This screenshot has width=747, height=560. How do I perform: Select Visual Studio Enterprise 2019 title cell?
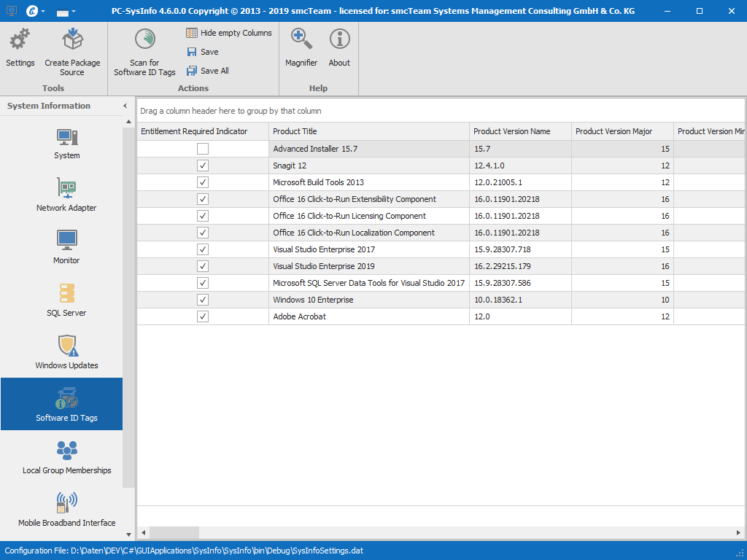pyautogui.click(x=368, y=266)
